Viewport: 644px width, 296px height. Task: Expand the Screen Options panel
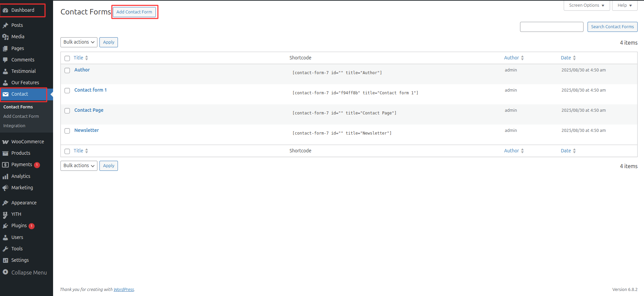587,5
